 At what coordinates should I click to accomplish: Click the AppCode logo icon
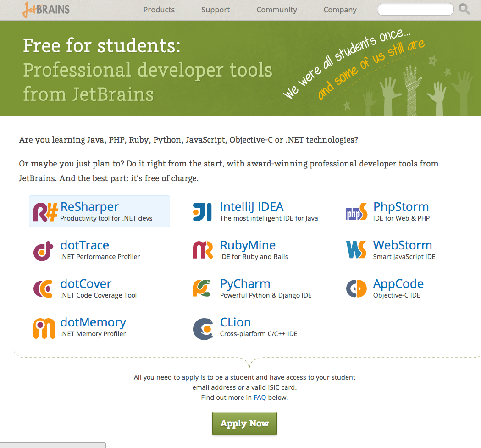click(356, 288)
